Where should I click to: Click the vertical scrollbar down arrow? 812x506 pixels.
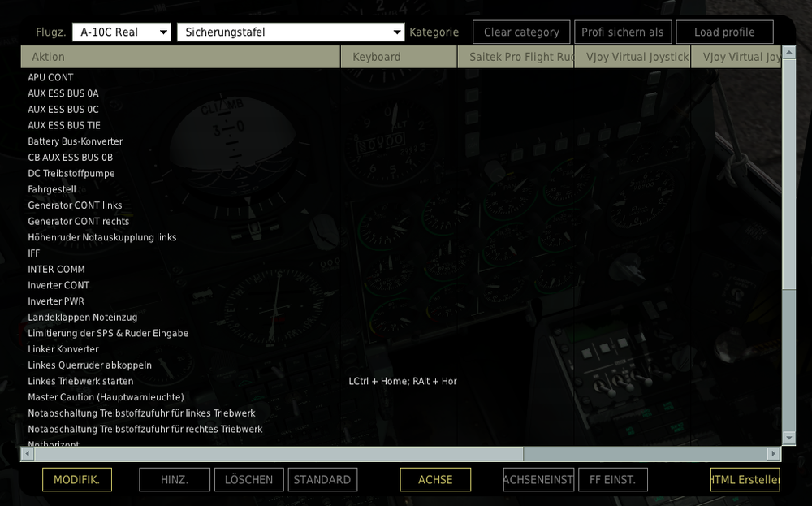(788, 438)
